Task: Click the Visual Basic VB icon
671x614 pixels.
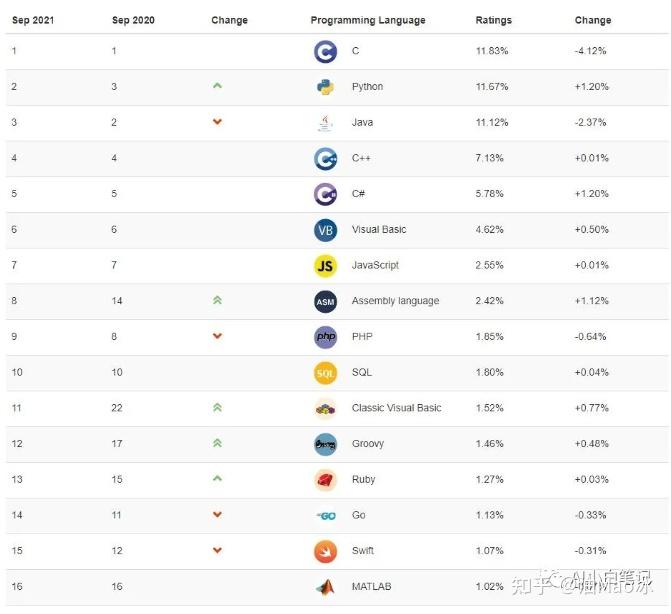Action: (x=325, y=230)
